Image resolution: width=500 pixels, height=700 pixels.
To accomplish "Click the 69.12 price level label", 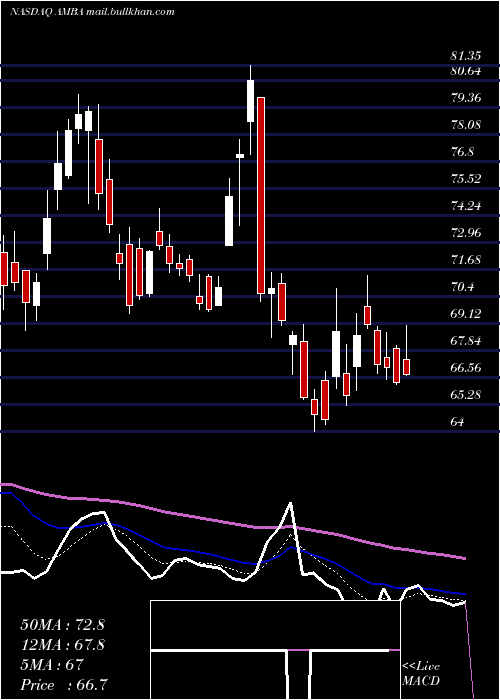I will [466, 313].
